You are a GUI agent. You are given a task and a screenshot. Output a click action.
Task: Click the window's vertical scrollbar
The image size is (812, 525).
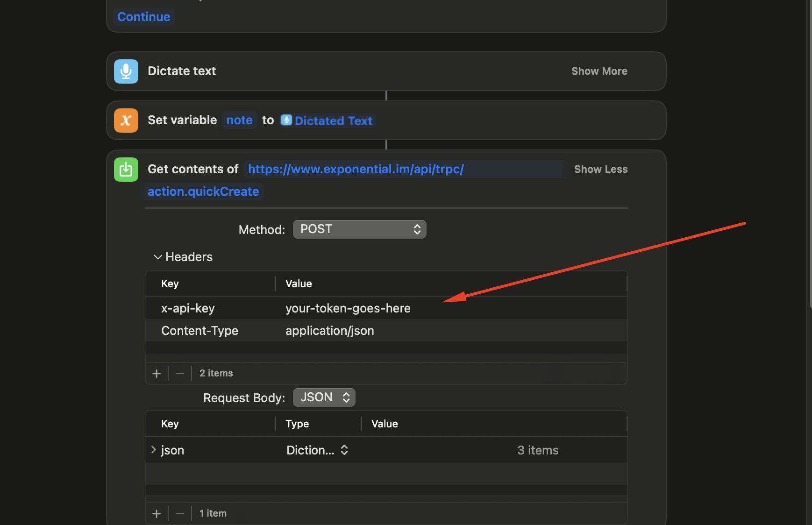tap(810, 154)
